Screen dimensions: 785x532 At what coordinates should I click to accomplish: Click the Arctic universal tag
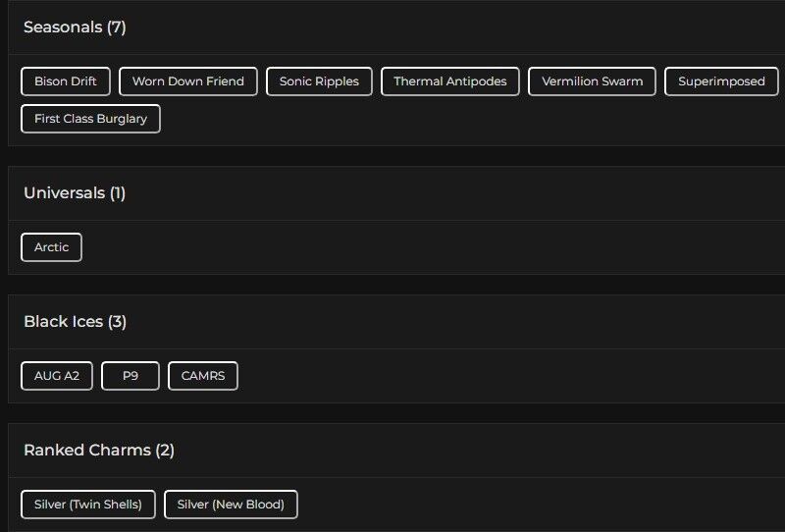pos(51,247)
